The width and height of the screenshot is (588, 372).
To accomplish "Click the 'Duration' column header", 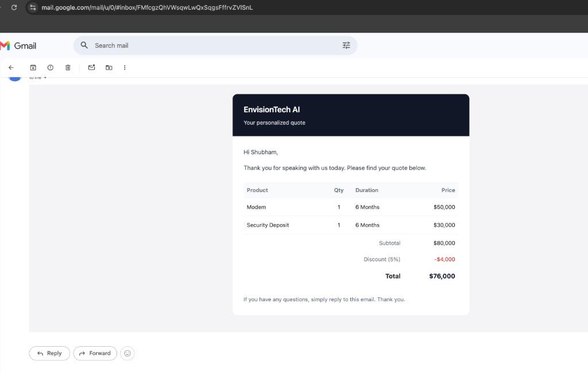I will (x=367, y=190).
